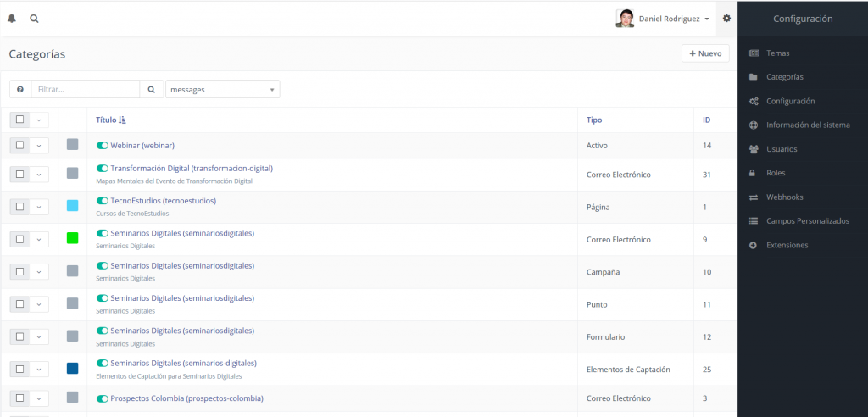868x417 pixels.
Task: Click the Filtrar text input field
Action: 85,89
